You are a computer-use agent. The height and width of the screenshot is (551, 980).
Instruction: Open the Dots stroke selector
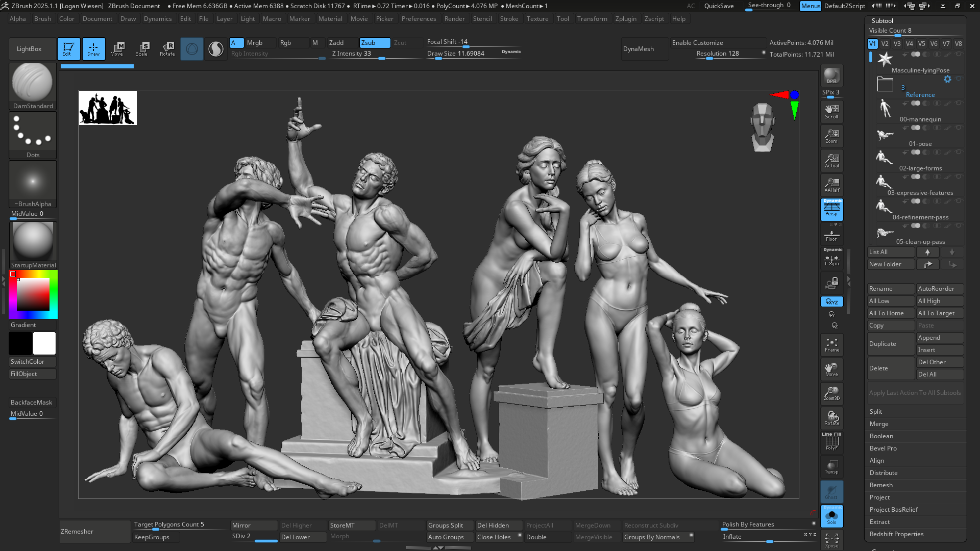33,132
